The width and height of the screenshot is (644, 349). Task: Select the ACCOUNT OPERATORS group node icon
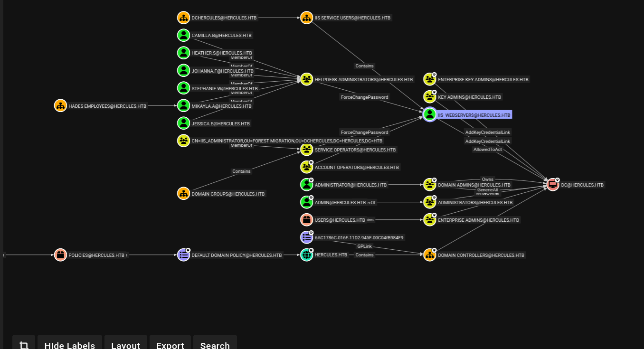(306, 167)
